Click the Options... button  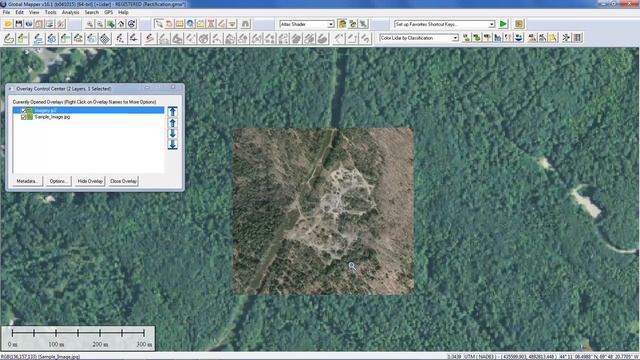[58, 181]
